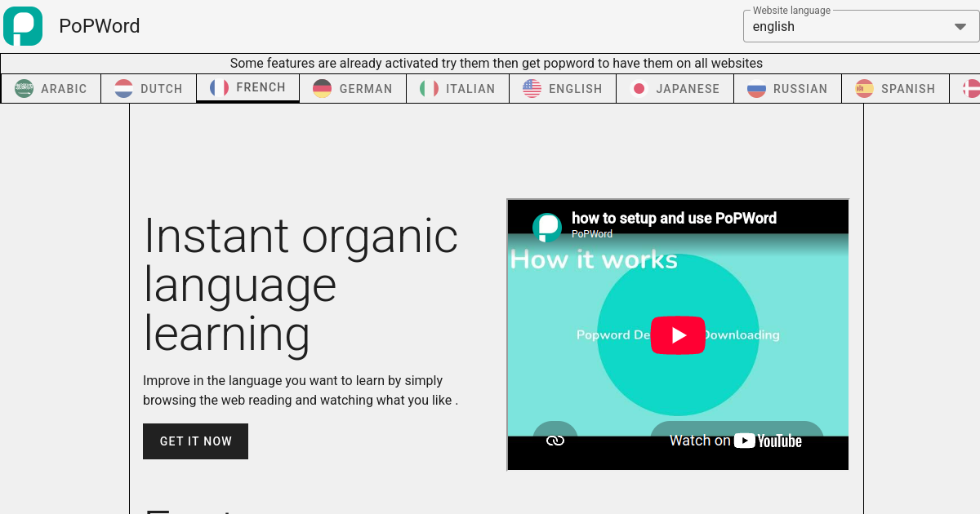Select the JAPANESE tab
Viewport: 980px width, 514px height.
[x=675, y=89]
